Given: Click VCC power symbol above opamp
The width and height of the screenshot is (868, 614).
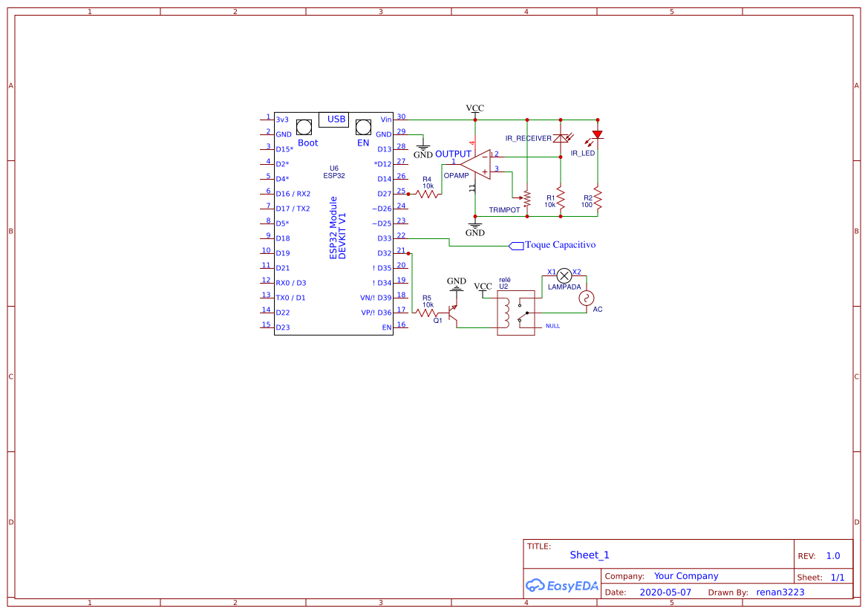Looking at the screenshot, I should pyautogui.click(x=475, y=111).
